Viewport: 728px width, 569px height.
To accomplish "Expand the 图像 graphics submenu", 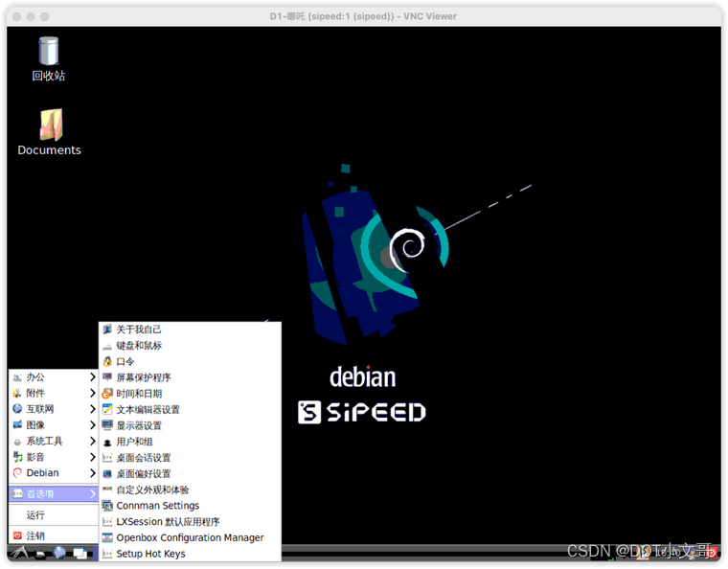I will [54, 425].
